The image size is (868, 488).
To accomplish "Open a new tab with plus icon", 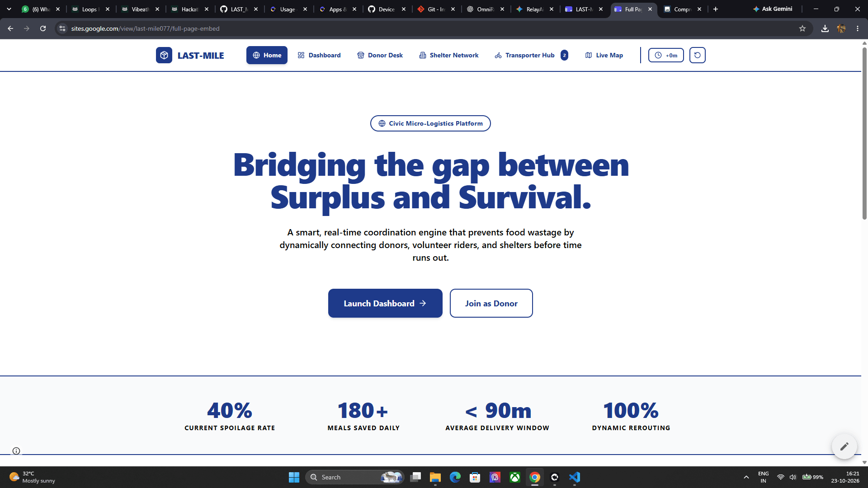I will tap(716, 9).
